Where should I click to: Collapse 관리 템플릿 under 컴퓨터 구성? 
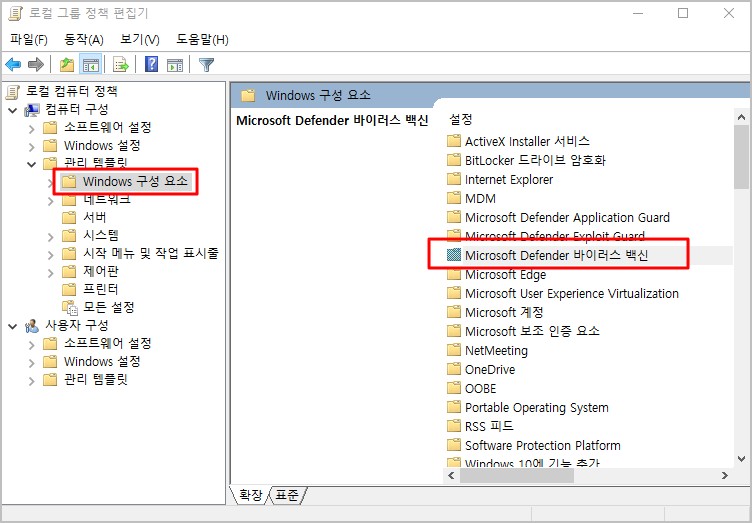point(32,164)
